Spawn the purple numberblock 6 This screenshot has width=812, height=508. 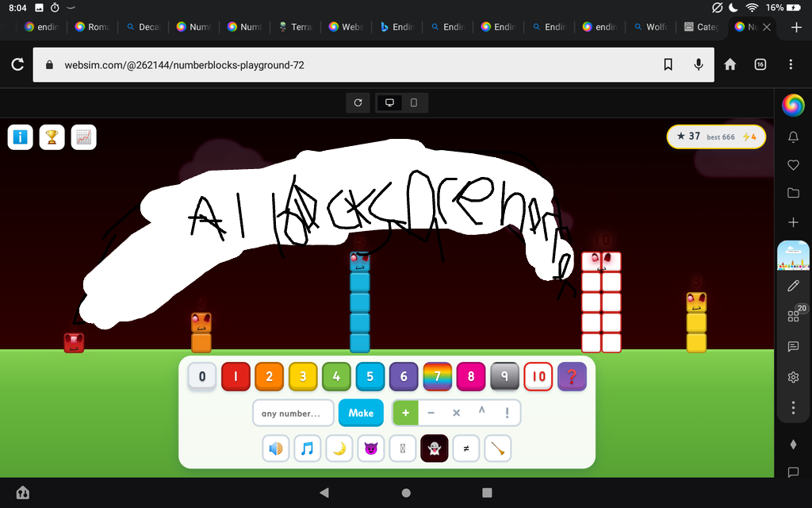pyautogui.click(x=404, y=377)
